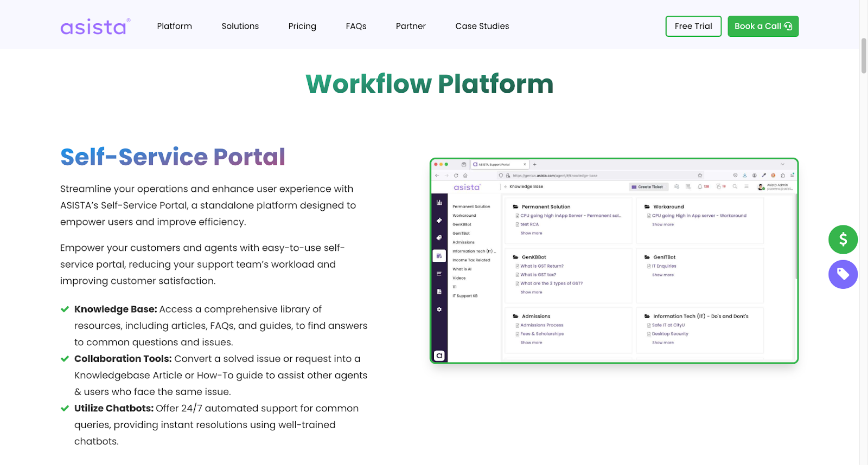
Task: Click the browser reload icon in the screenshot
Action: coord(456,176)
